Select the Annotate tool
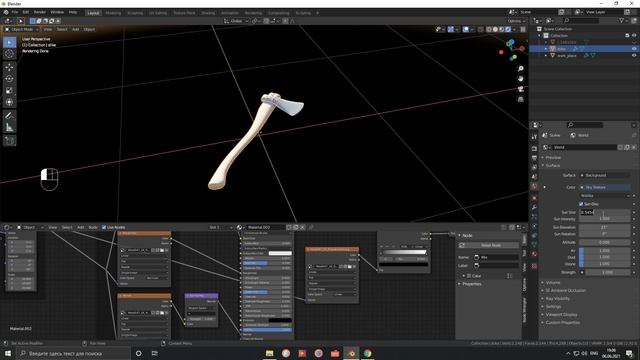The width and height of the screenshot is (640, 360). click(x=10, y=116)
